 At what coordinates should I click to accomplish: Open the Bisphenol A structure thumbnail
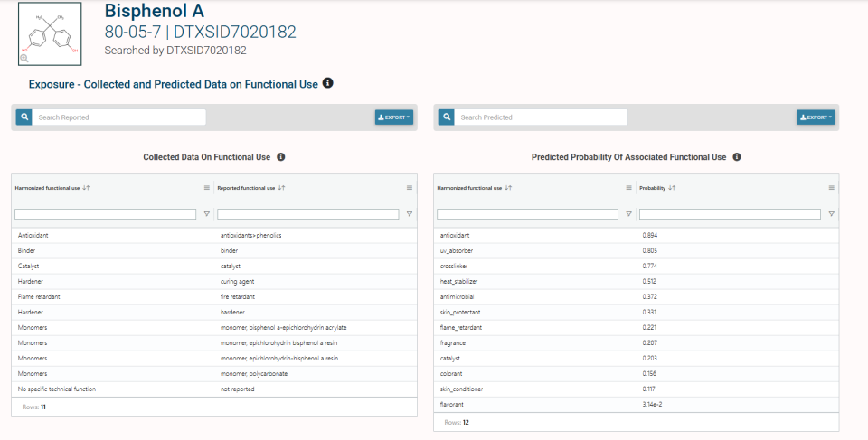(50, 33)
